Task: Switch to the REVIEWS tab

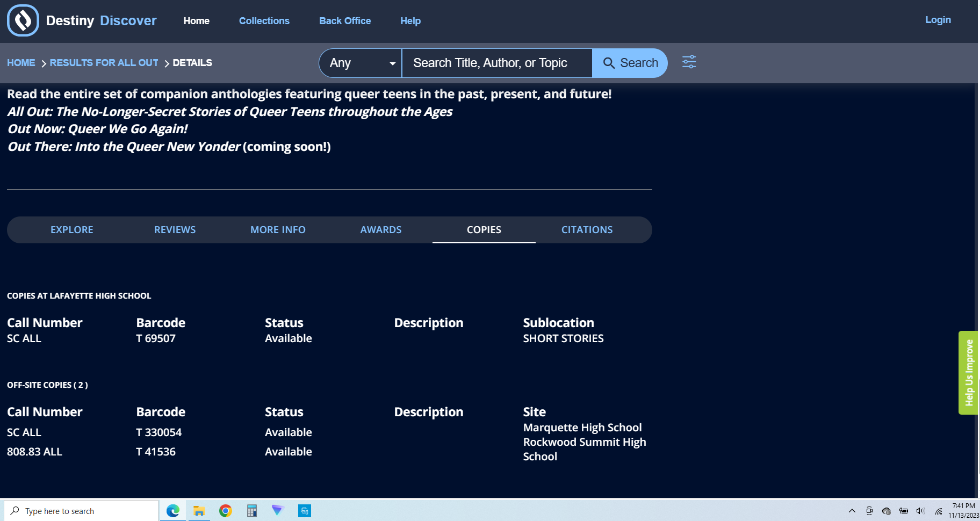Action: pos(175,230)
